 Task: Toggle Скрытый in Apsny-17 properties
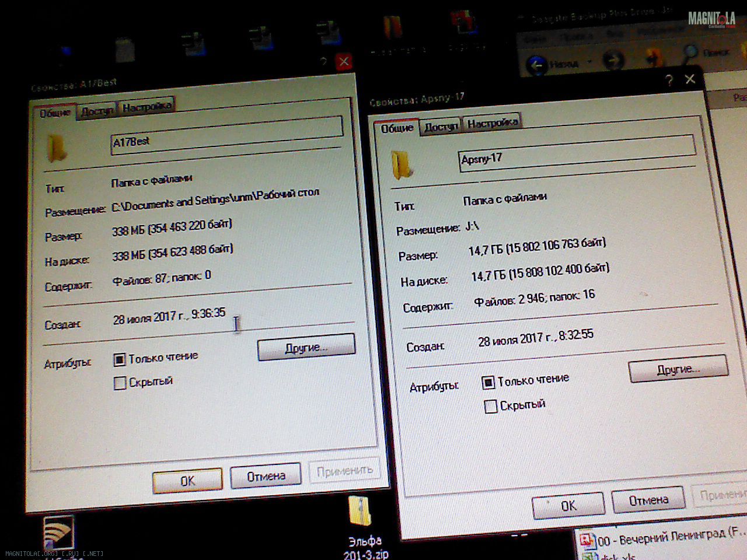click(x=491, y=406)
